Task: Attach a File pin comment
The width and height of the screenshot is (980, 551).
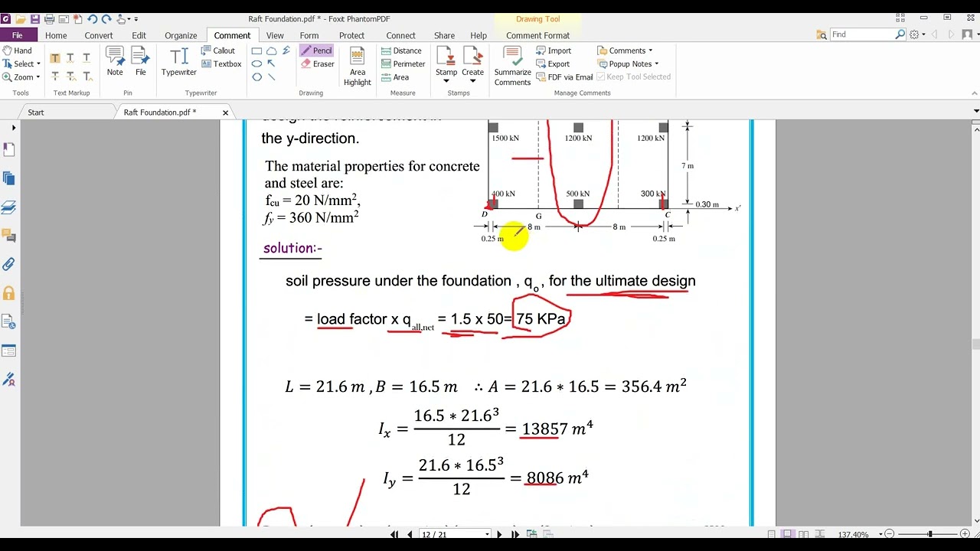Action: pos(141,61)
